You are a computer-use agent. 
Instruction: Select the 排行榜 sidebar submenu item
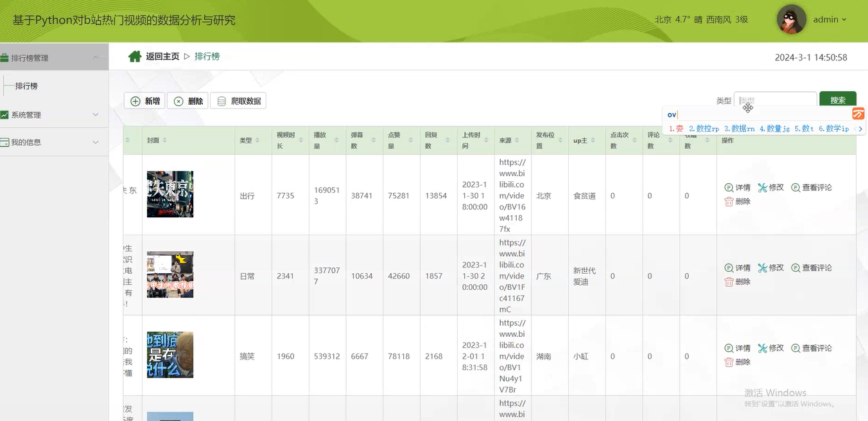[x=26, y=85]
